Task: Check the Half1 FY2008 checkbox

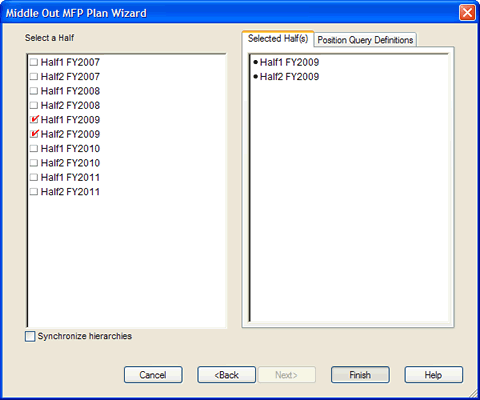Action: [34, 91]
